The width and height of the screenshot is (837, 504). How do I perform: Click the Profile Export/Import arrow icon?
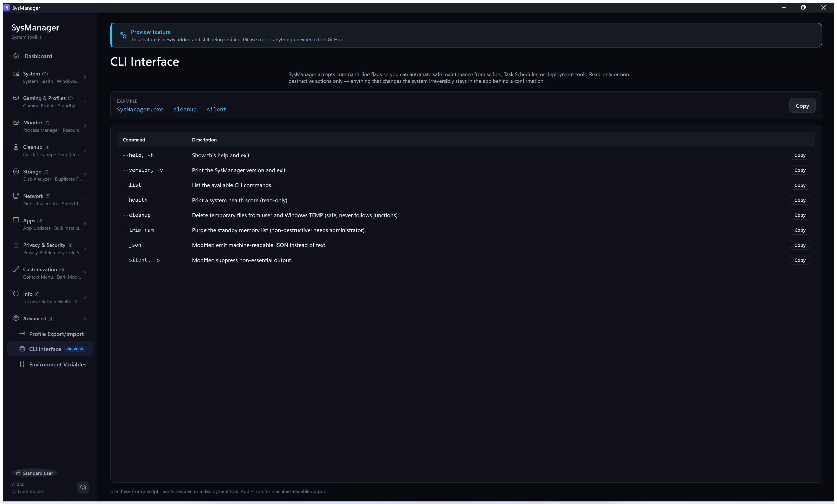click(22, 334)
